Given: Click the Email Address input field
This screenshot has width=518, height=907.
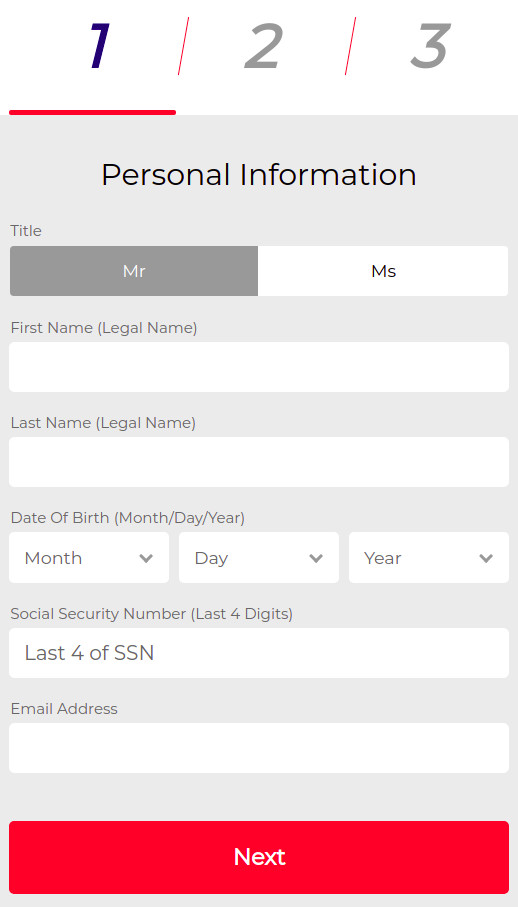Looking at the screenshot, I should click(x=259, y=748).
